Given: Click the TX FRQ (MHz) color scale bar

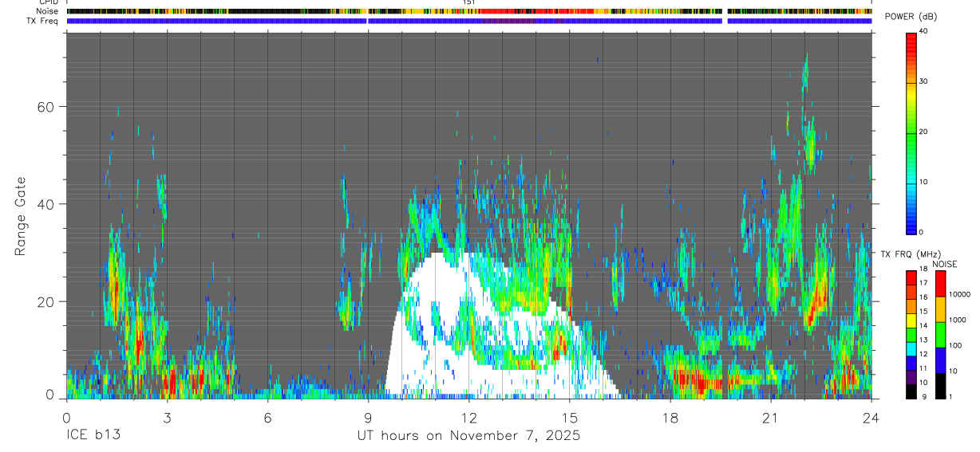Looking at the screenshot, I should (x=911, y=335).
